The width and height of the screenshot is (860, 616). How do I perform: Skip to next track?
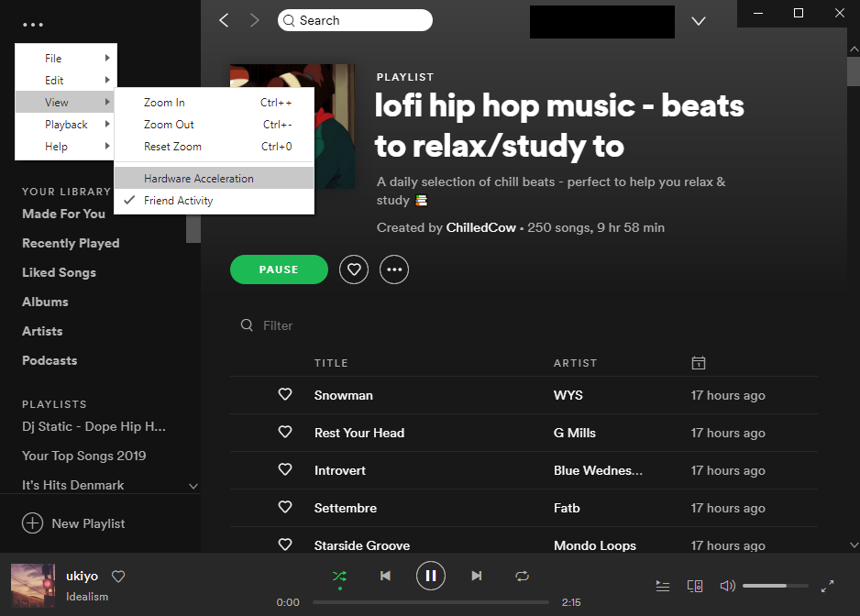coord(477,576)
